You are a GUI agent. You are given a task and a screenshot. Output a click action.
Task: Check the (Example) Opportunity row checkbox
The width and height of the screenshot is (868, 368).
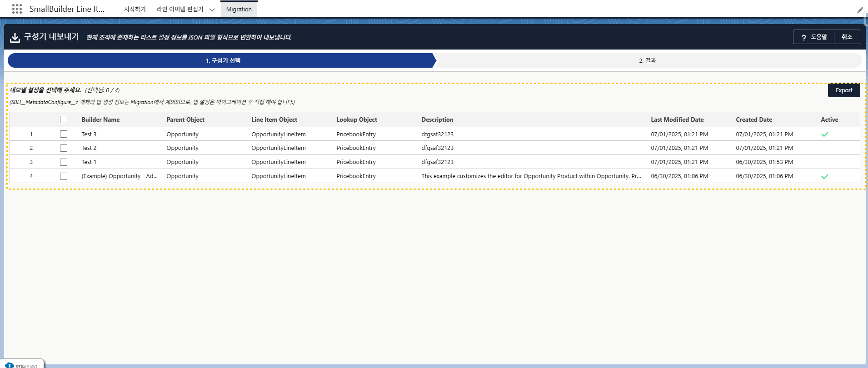(x=64, y=176)
